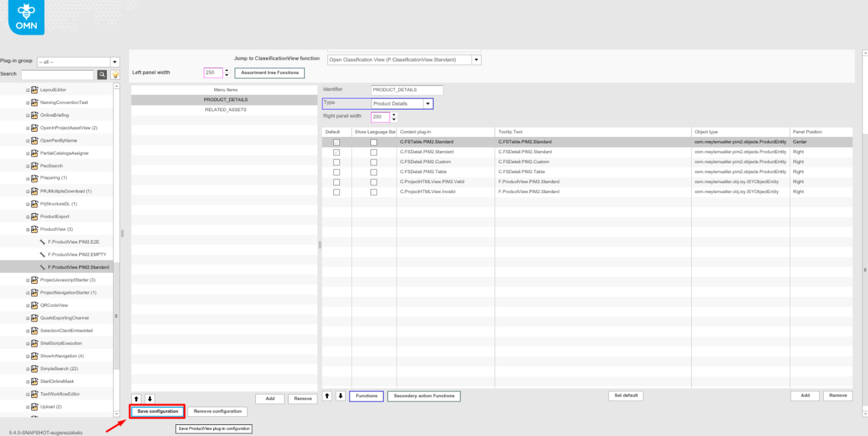Expand the SimpleSearch (22) tree node
The image size is (868, 436).
27,368
